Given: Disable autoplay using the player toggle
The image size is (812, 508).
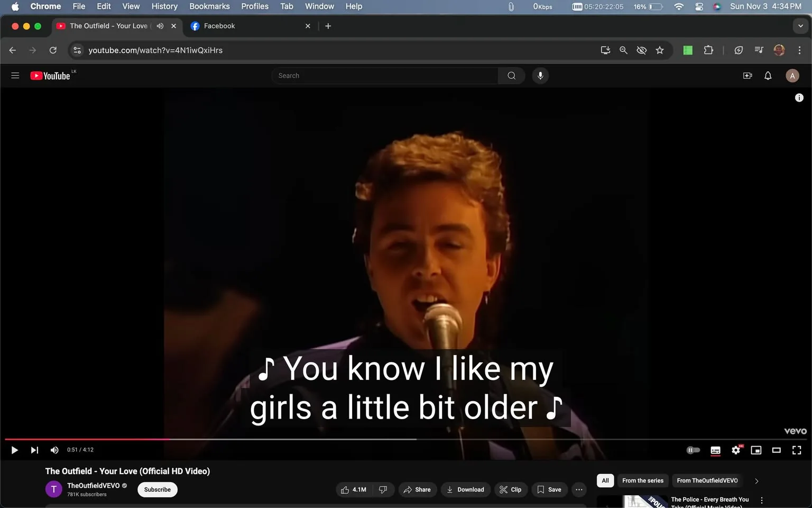Looking at the screenshot, I should (693, 450).
